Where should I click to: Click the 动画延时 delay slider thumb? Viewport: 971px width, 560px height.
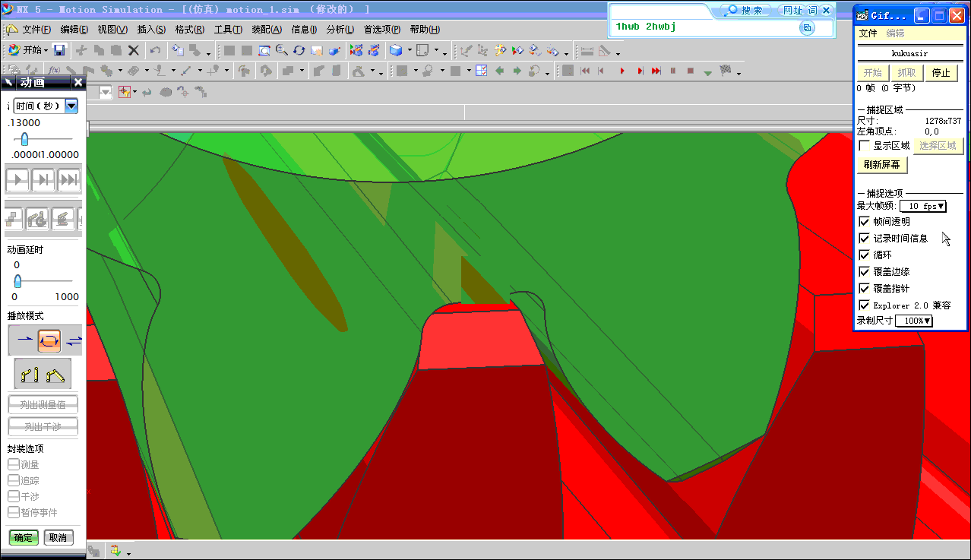click(17, 281)
